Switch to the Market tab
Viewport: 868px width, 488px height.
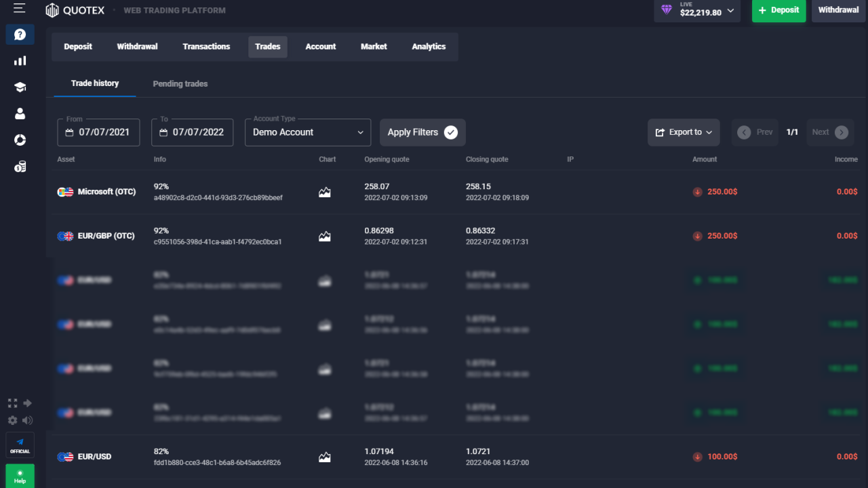coord(374,47)
